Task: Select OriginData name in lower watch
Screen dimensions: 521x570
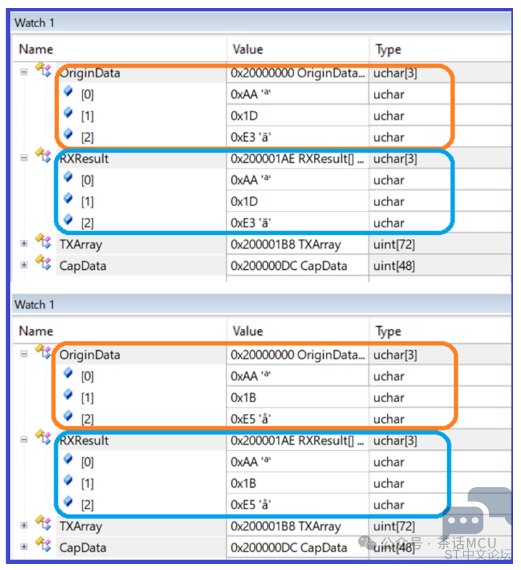Action: pyautogui.click(x=89, y=355)
